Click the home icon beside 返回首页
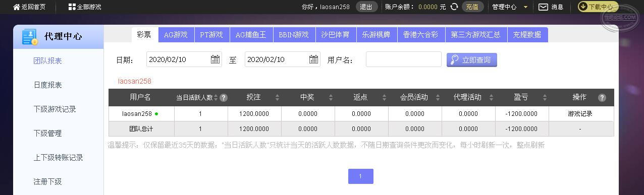Image resolution: width=644 pixels, height=195 pixels. [17, 7]
